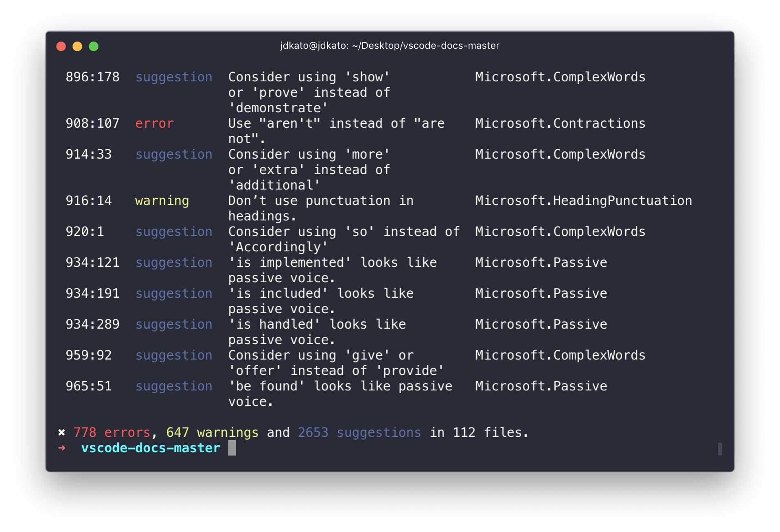Click the terminal's block cursor
Viewport: 780px width, 532px height.
[x=232, y=448]
